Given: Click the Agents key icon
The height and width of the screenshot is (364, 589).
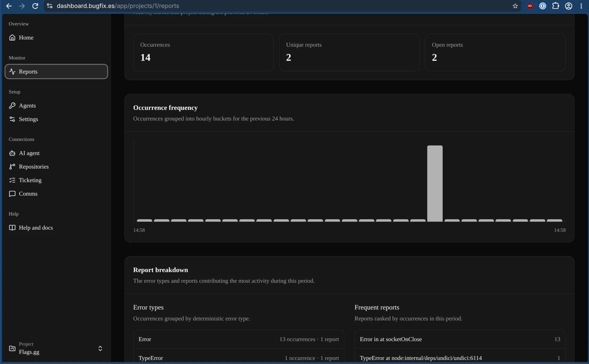Looking at the screenshot, I should 12,105.
